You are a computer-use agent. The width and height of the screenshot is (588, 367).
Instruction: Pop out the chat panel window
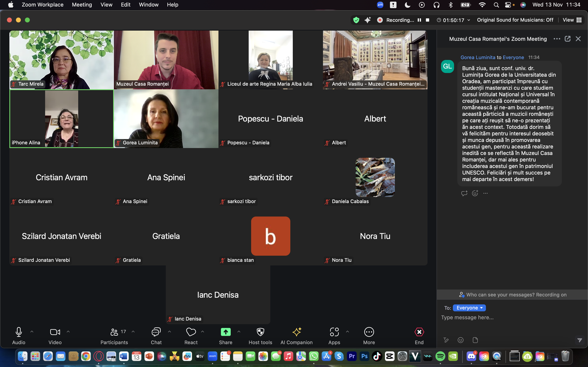[x=567, y=39]
